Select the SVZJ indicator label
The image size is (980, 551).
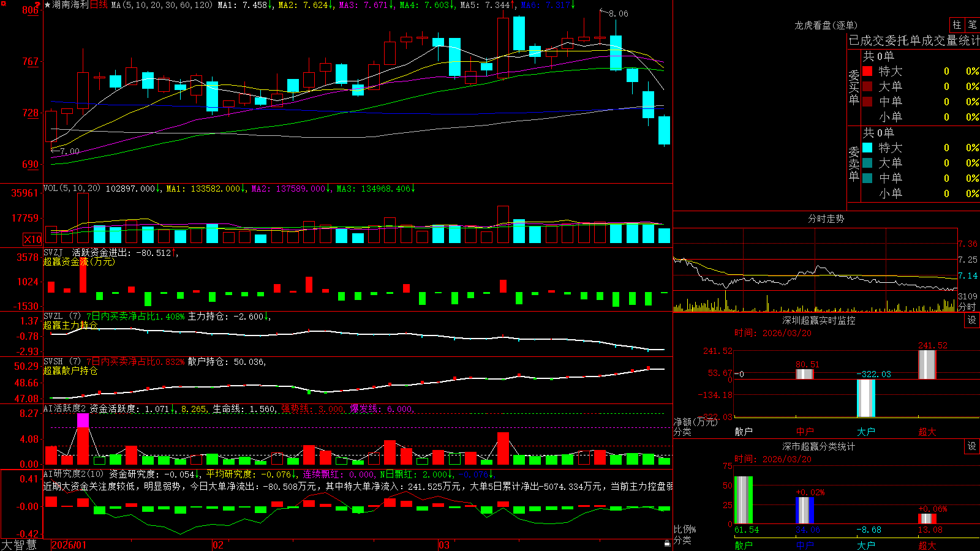coord(53,253)
